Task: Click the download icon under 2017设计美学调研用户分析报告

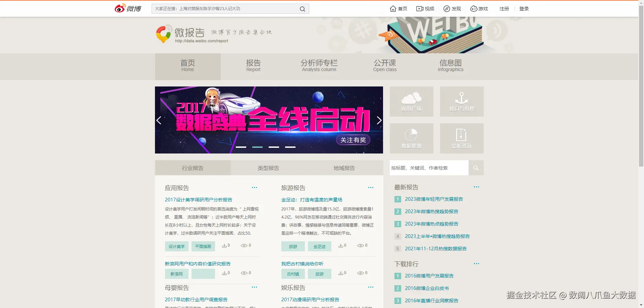Action: [224, 246]
